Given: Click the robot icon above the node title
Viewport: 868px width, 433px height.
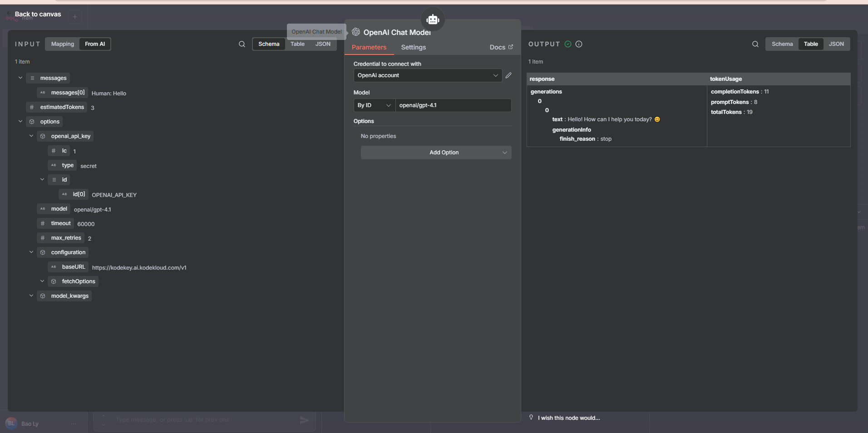Looking at the screenshot, I should tap(433, 20).
